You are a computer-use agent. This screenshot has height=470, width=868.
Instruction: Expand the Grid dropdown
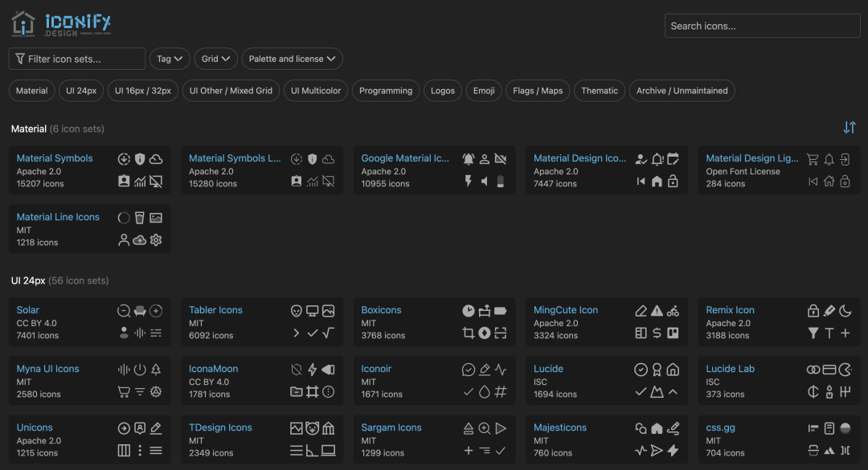[x=216, y=59]
